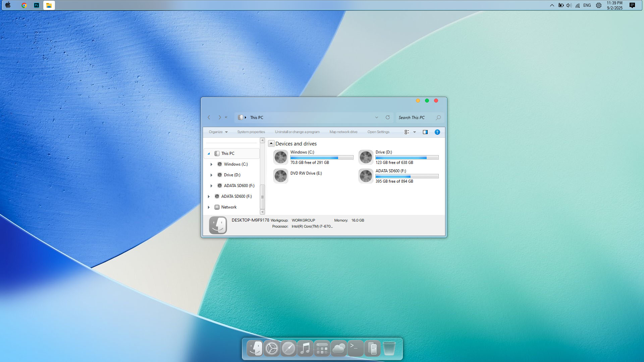This screenshot has width=644, height=362.
Task: Open the view options dropdown arrow
Action: click(x=415, y=132)
